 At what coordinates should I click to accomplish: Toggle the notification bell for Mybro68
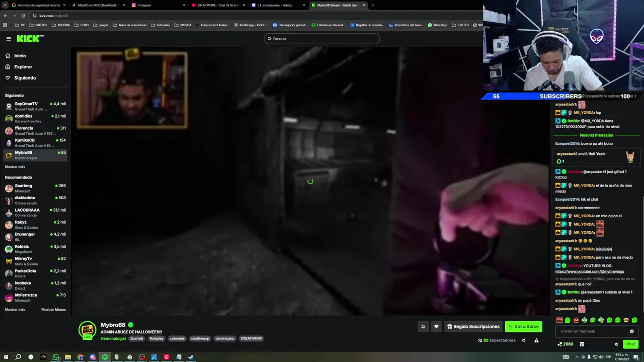coord(423,326)
